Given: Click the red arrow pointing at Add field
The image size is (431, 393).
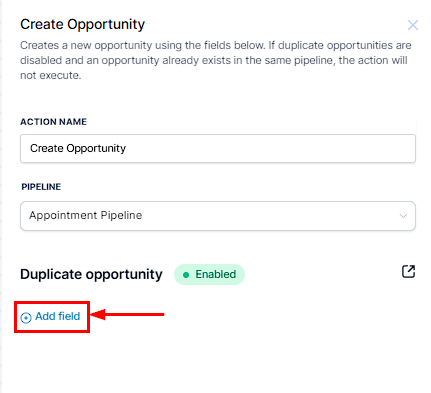Looking at the screenshot, I should coord(127,314).
